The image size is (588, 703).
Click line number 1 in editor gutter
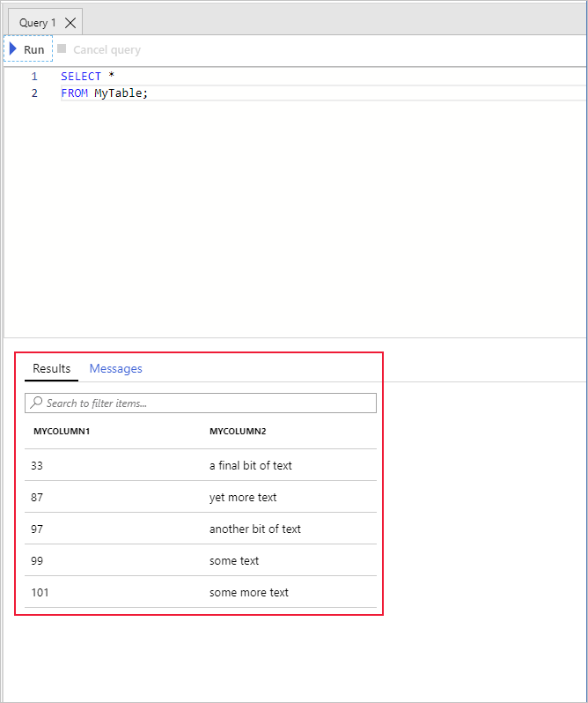pos(34,77)
